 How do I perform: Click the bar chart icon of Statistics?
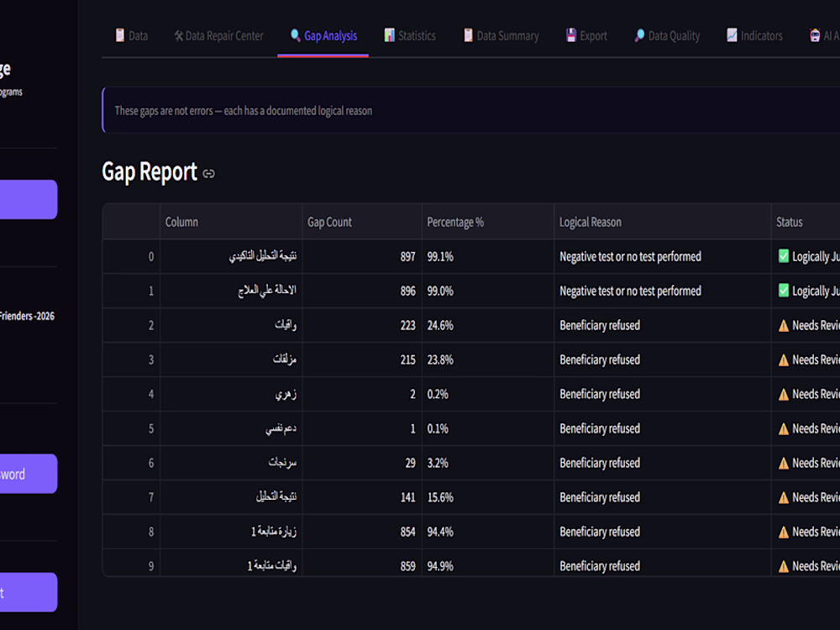[390, 35]
